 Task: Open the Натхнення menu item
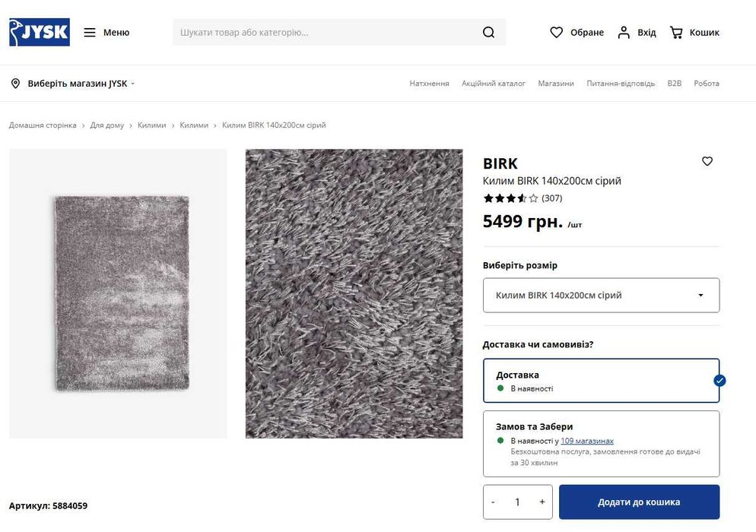429,84
